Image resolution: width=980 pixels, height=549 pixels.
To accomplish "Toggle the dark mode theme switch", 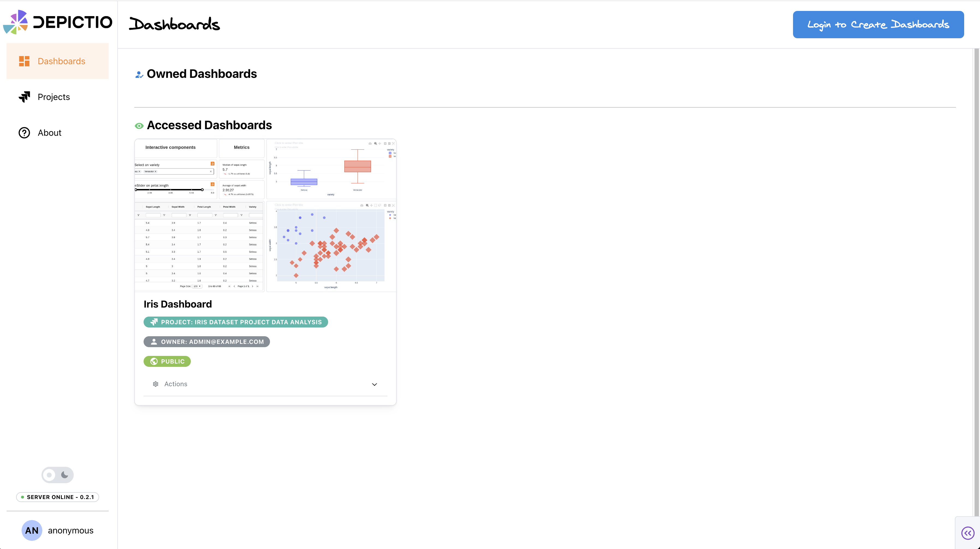I will 57,475.
